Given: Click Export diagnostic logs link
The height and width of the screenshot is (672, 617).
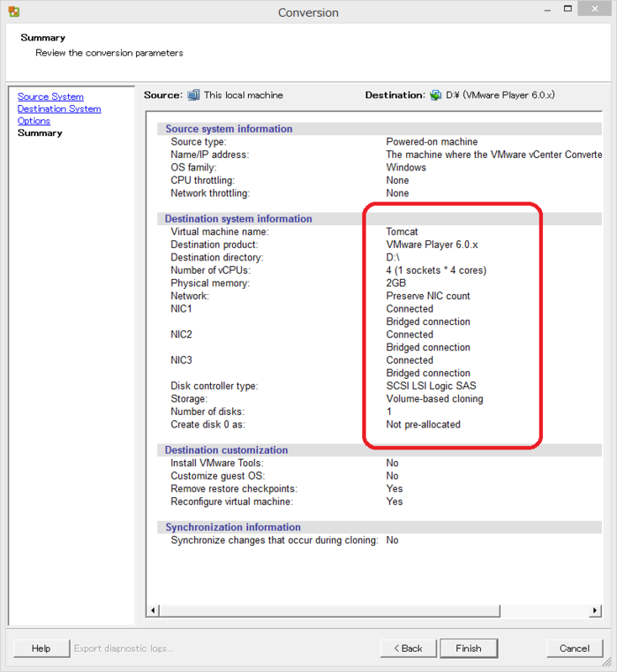Looking at the screenshot, I should [124, 648].
